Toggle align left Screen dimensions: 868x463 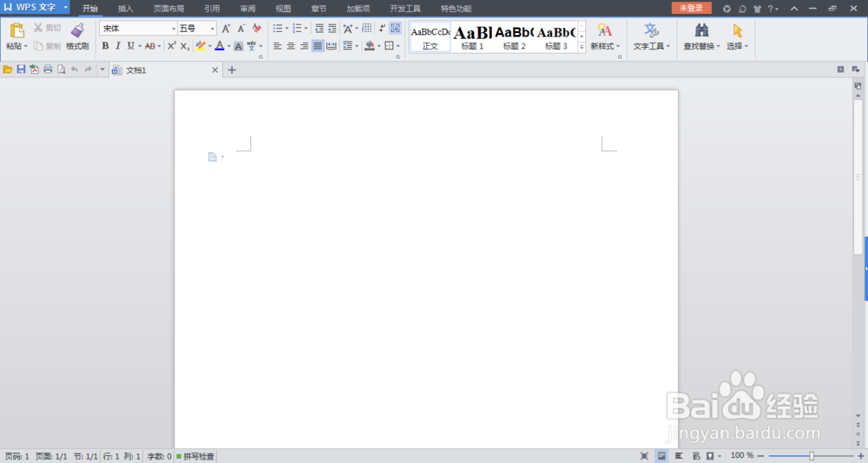(x=278, y=46)
